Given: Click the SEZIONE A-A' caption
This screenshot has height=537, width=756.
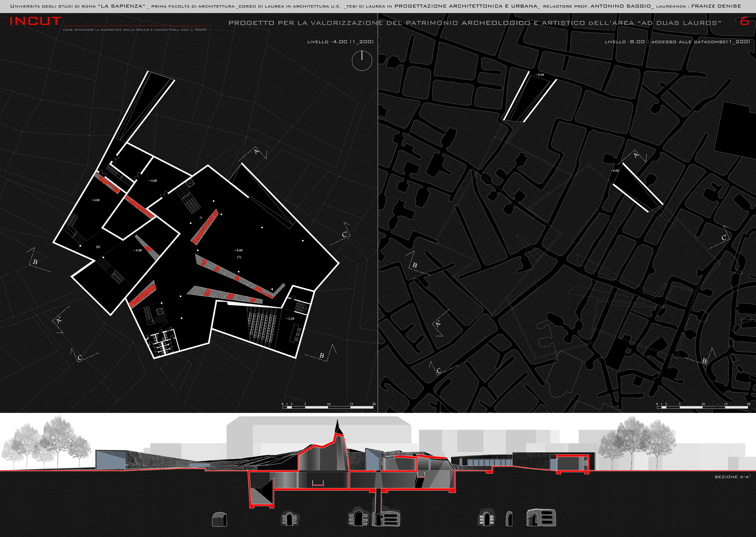Looking at the screenshot, I should pos(732,477).
